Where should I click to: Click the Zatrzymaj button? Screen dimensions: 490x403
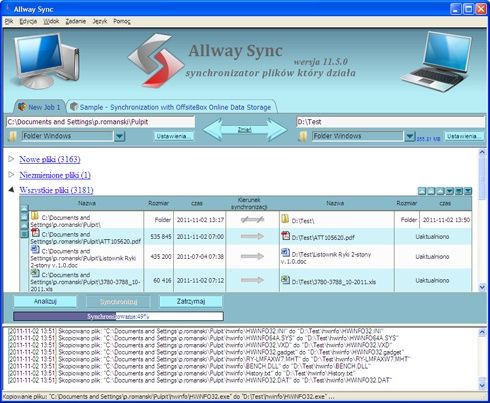tap(191, 301)
